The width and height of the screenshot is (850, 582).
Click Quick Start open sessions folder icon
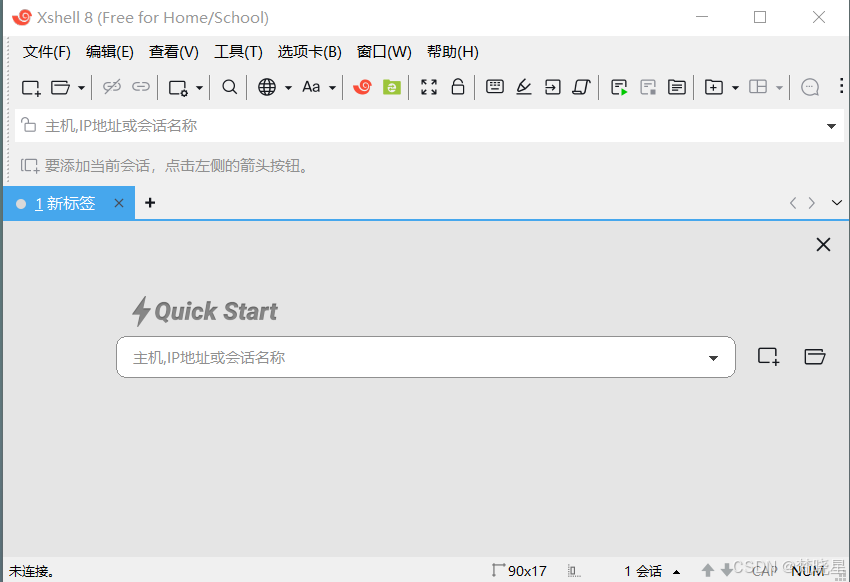(815, 357)
